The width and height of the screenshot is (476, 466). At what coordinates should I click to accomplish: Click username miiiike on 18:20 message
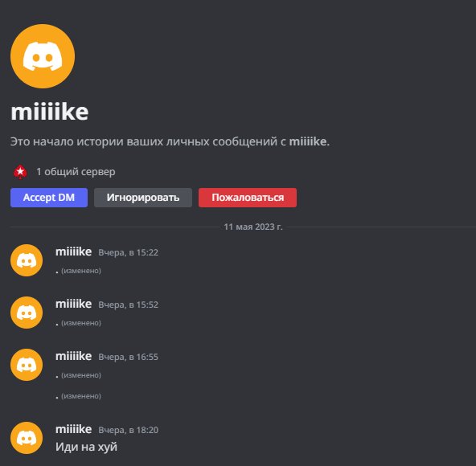[x=73, y=429]
